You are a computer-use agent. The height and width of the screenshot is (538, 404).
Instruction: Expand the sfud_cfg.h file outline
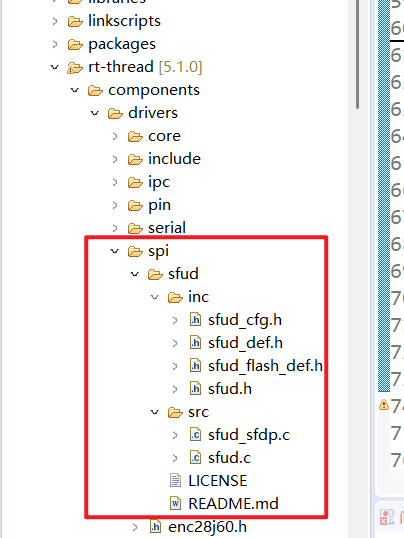[175, 320]
